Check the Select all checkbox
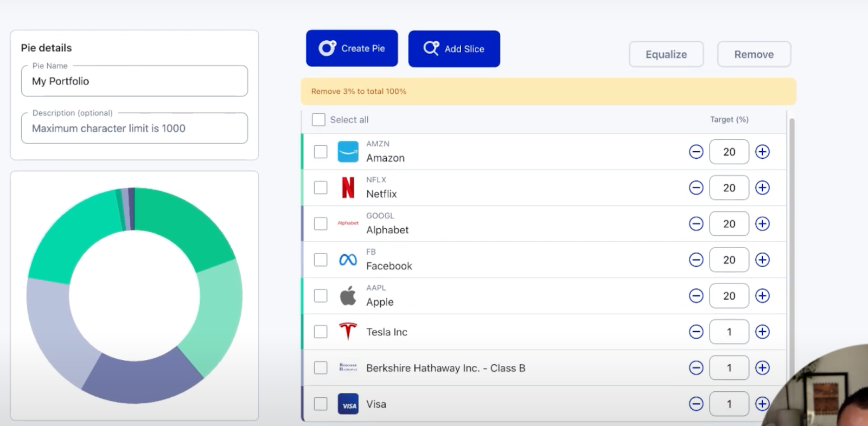Image resolution: width=868 pixels, height=426 pixels. click(318, 120)
